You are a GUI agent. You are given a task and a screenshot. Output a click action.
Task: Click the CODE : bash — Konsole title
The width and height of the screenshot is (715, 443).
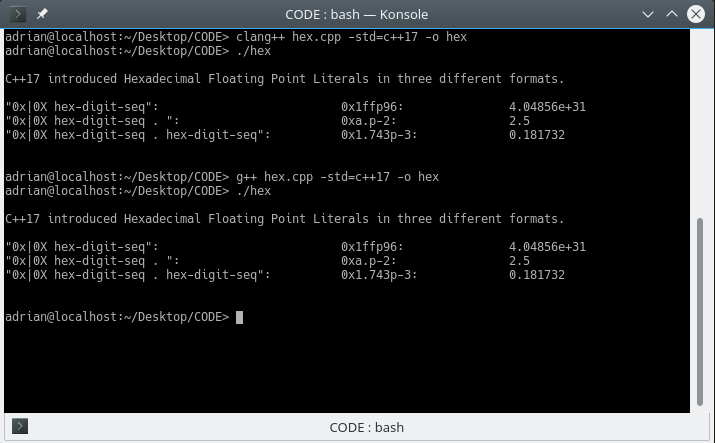357,15
